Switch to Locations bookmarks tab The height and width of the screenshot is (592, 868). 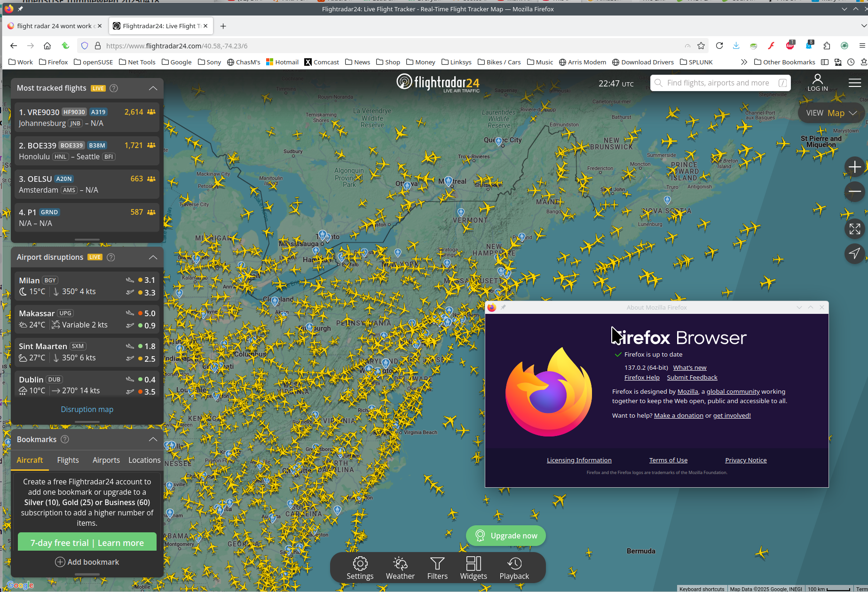tap(144, 460)
